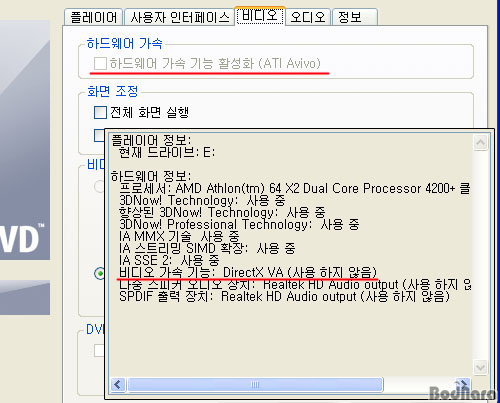Toggle the 전체 화면 실행 checkbox

click(x=100, y=112)
